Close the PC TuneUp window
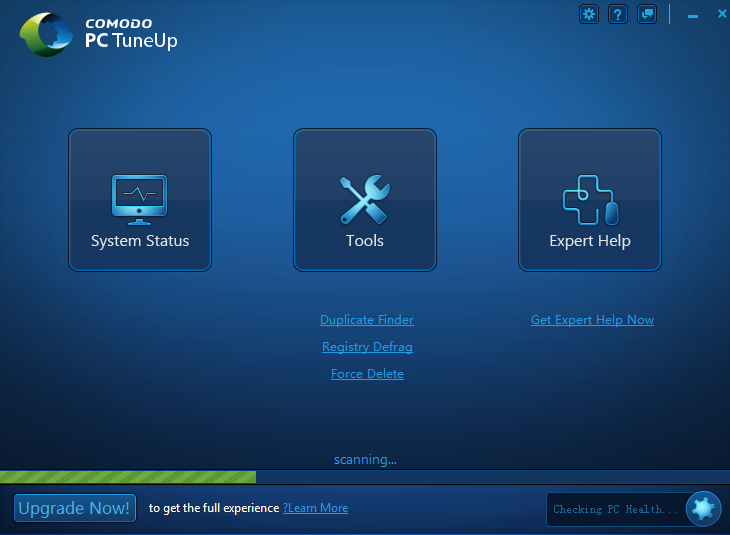Viewport: 730px width, 535px height. click(722, 14)
